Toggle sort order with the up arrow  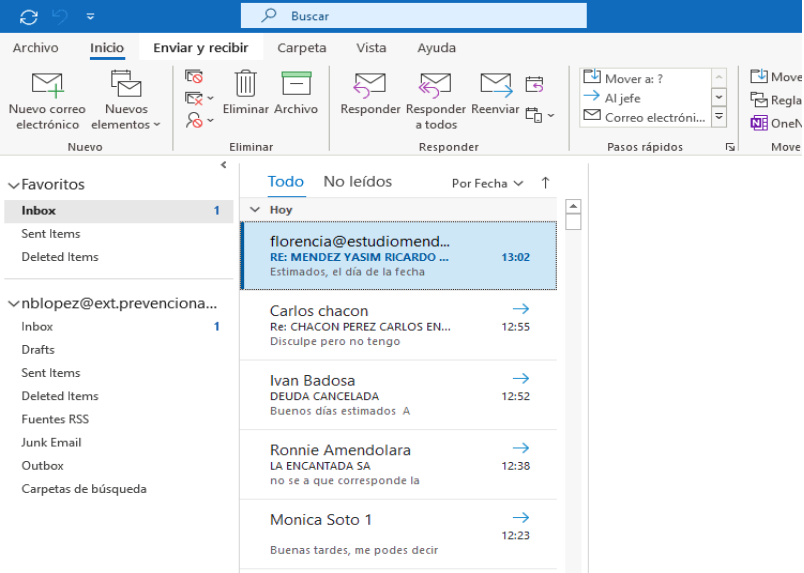point(545,183)
